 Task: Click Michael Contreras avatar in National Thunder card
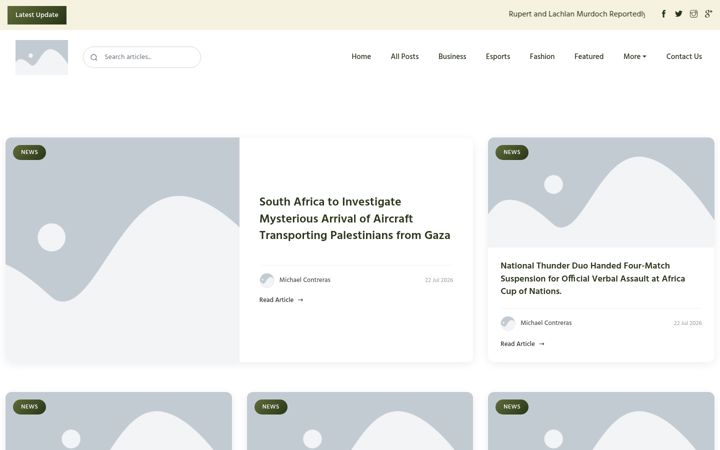point(508,323)
